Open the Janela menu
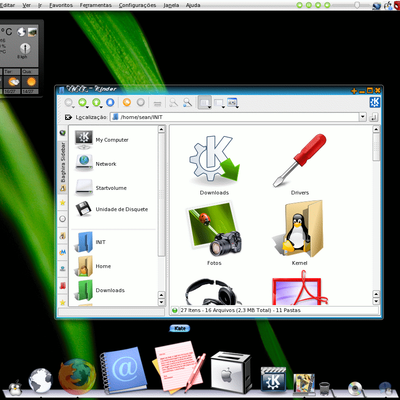This screenshot has width=400, height=400. (171, 5)
